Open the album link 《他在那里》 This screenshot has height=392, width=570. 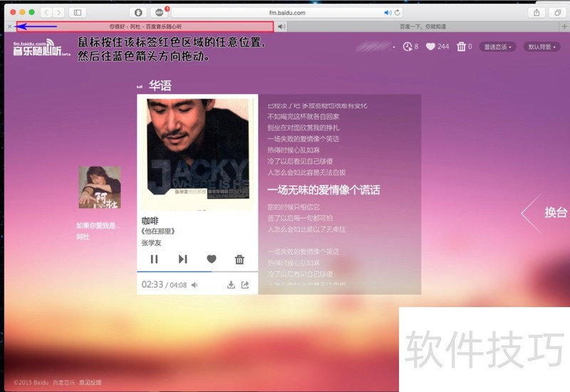tap(158, 231)
